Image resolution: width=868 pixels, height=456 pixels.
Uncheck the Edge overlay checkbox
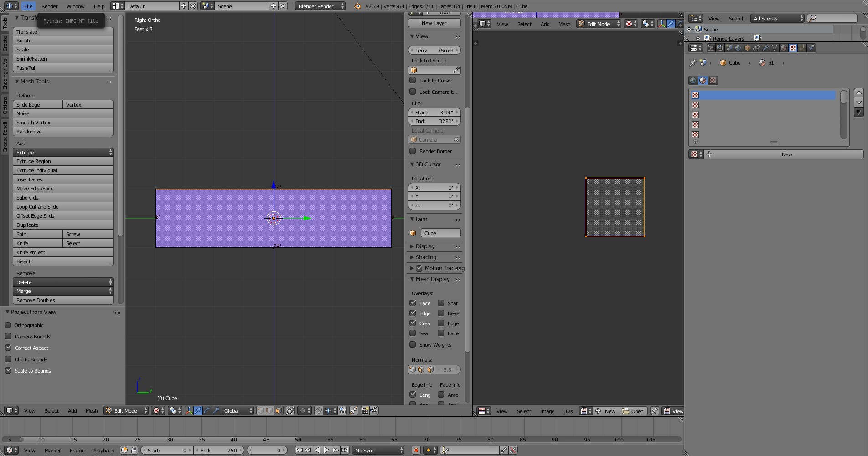pos(413,313)
